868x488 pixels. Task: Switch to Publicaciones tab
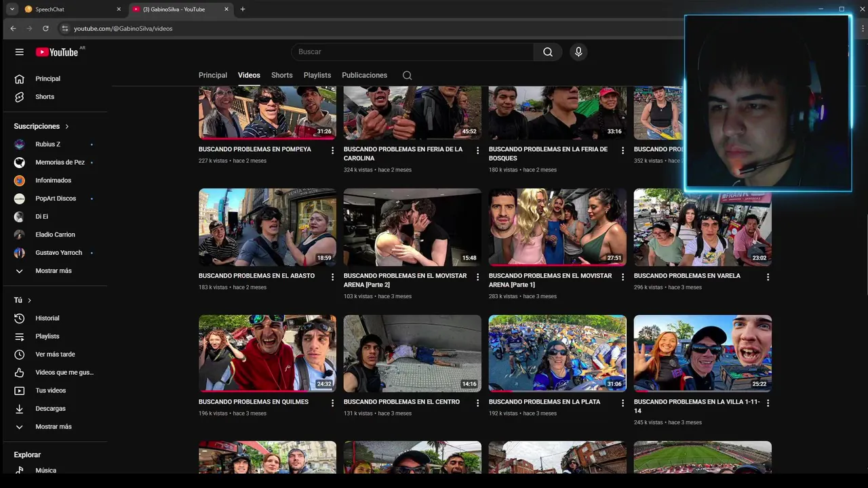[364, 75]
